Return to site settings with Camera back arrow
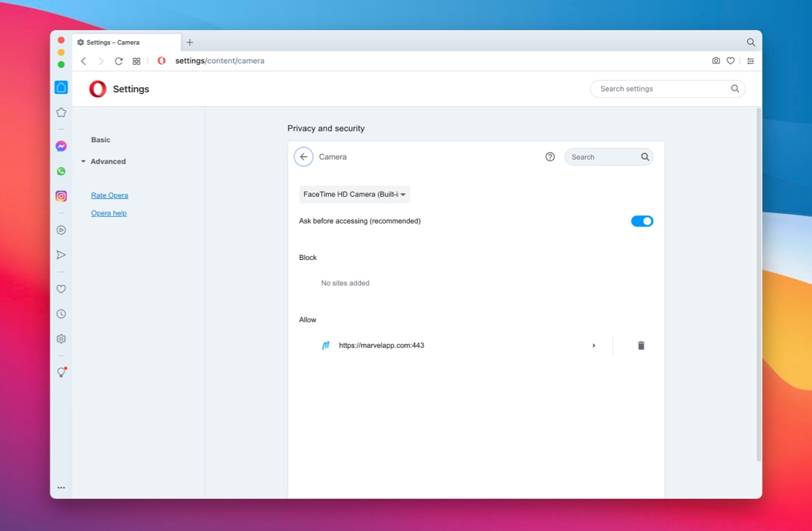 tap(303, 157)
